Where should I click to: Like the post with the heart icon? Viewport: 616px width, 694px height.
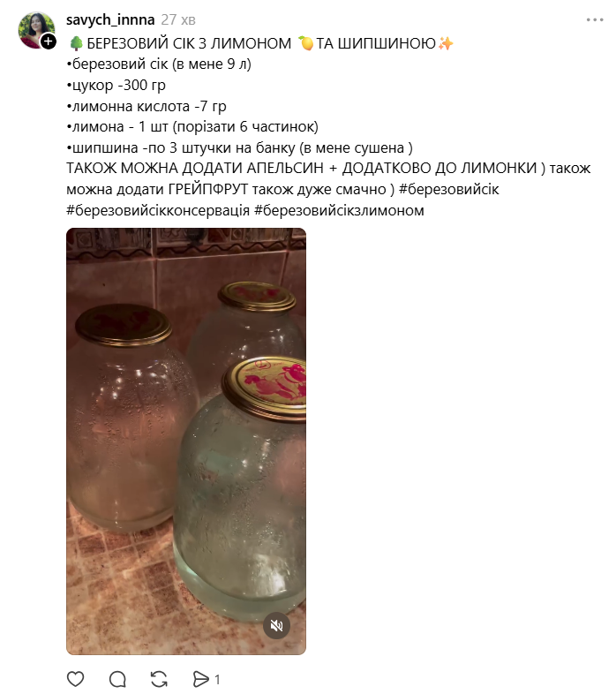point(75,679)
